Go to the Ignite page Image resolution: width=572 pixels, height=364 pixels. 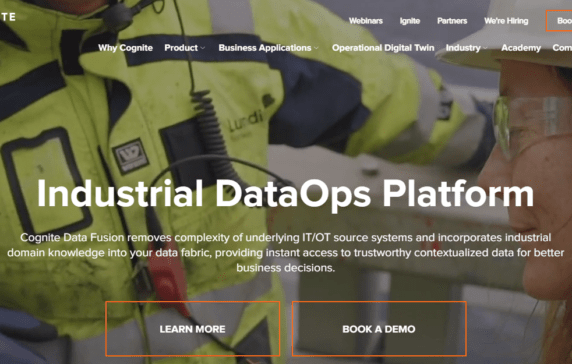tap(410, 21)
